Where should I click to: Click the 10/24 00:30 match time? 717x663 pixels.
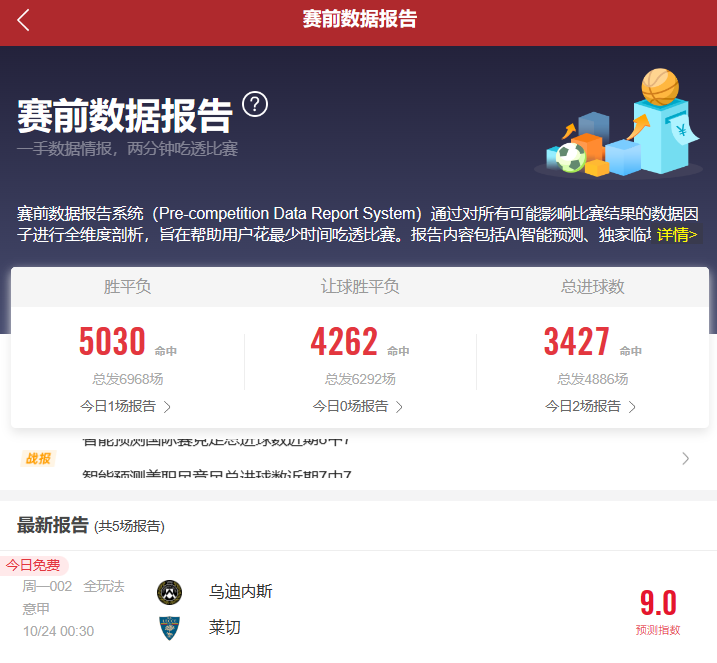[x=59, y=631]
